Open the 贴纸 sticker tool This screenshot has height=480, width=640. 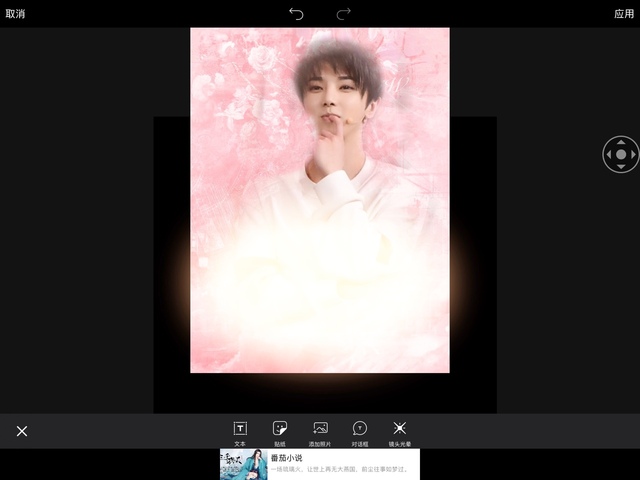click(x=280, y=429)
